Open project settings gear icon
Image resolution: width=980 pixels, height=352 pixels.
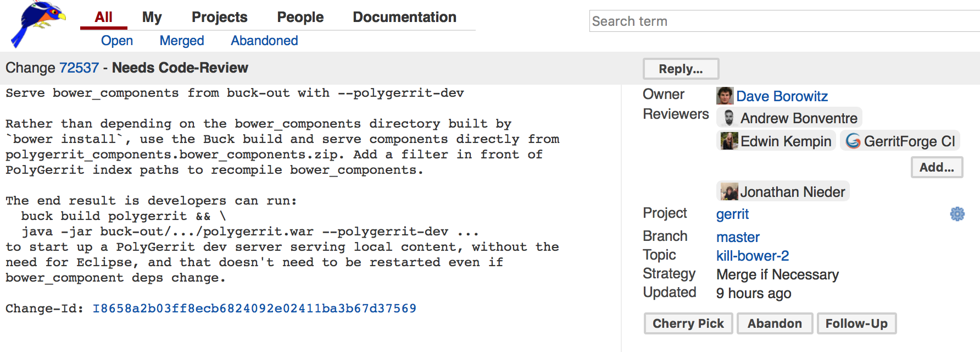tap(957, 214)
